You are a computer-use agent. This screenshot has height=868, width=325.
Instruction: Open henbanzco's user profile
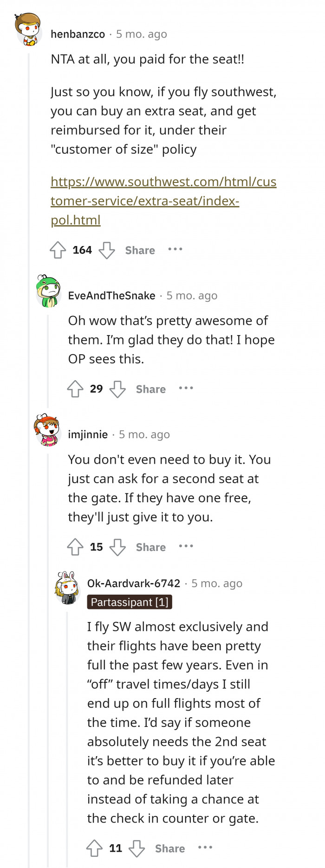[x=78, y=34]
